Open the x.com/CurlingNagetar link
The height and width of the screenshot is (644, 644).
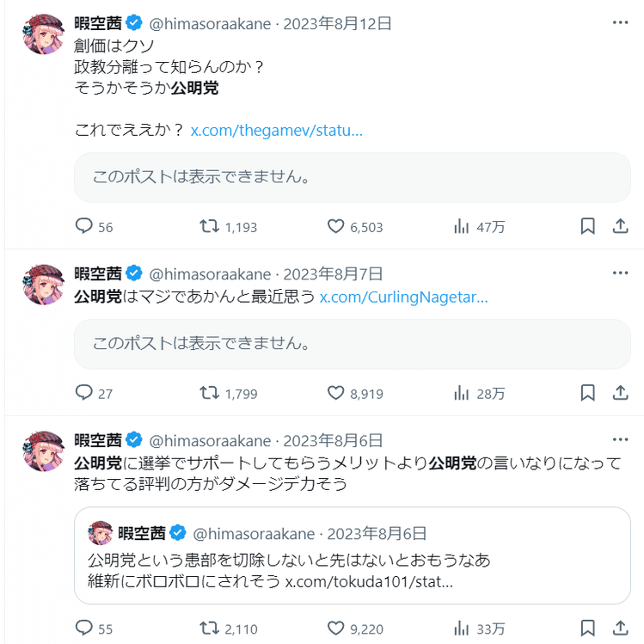point(403,297)
